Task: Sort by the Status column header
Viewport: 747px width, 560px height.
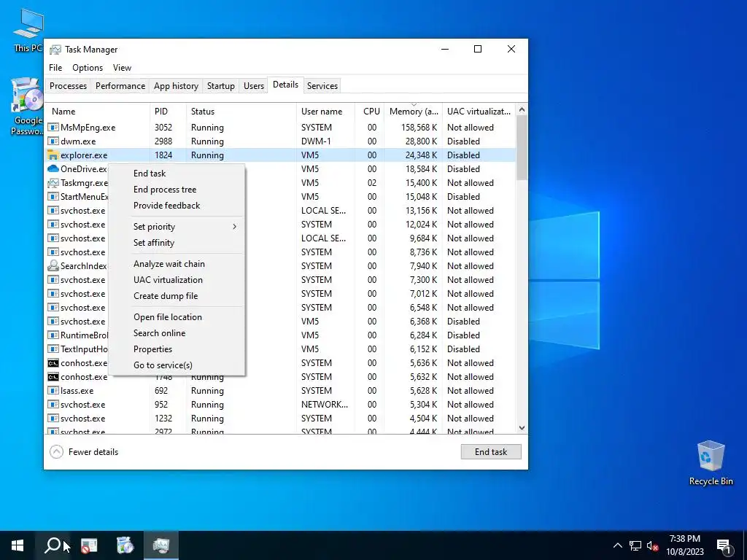Action: 241,112
